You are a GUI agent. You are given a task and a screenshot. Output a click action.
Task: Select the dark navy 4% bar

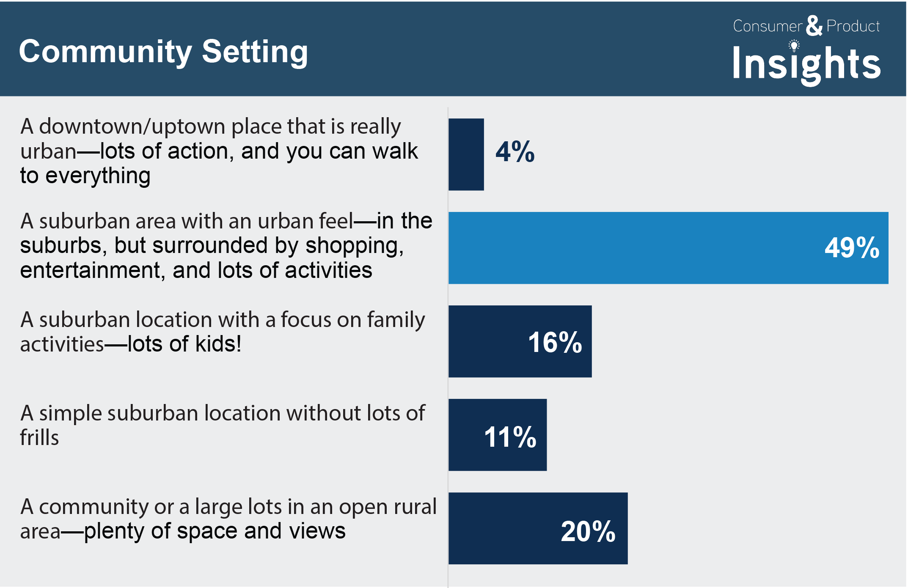coord(466,154)
